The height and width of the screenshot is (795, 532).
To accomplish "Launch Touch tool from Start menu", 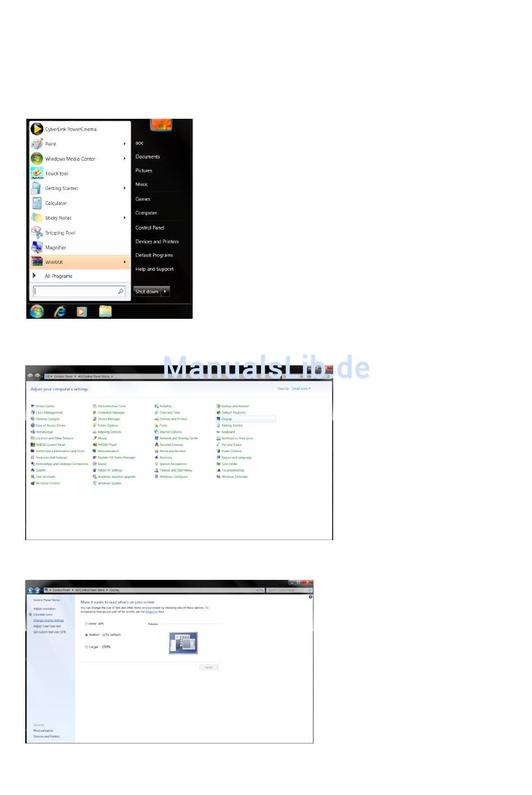I will pos(57,174).
